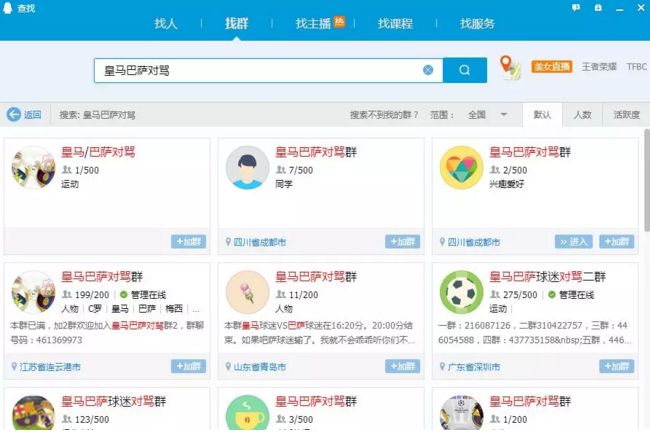Click the hot badge on 找主播
Image resolution: width=650 pixels, height=443 pixels.
(x=340, y=22)
